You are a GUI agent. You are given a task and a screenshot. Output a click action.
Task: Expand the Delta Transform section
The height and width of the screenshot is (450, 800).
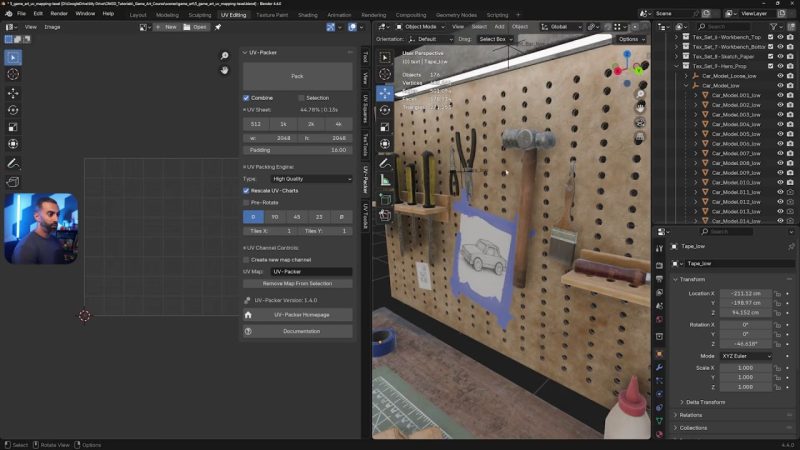705,402
